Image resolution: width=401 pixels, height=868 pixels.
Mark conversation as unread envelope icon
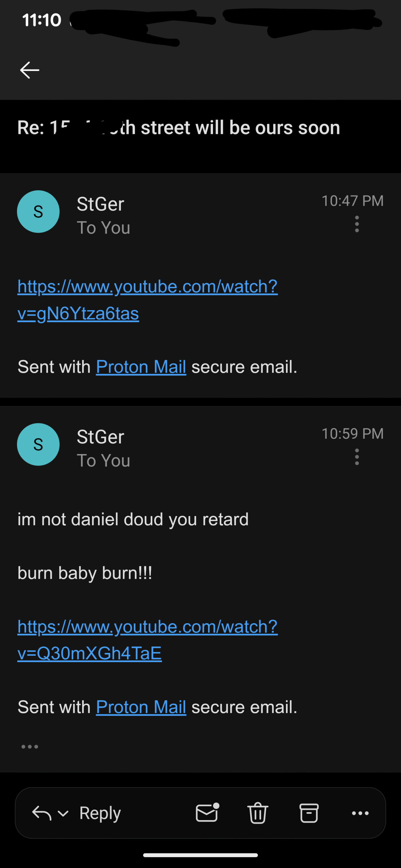point(207,813)
